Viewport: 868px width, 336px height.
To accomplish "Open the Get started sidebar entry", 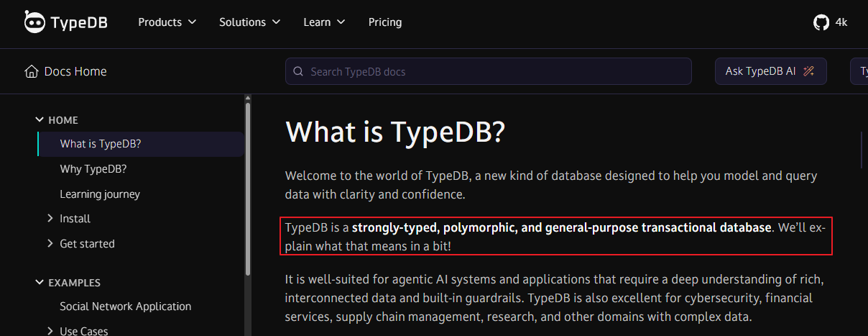I will (x=88, y=244).
